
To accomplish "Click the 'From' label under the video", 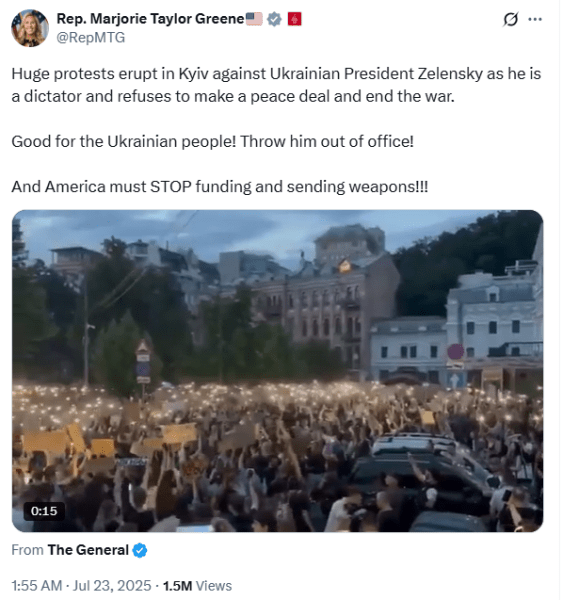I will (x=28, y=550).
